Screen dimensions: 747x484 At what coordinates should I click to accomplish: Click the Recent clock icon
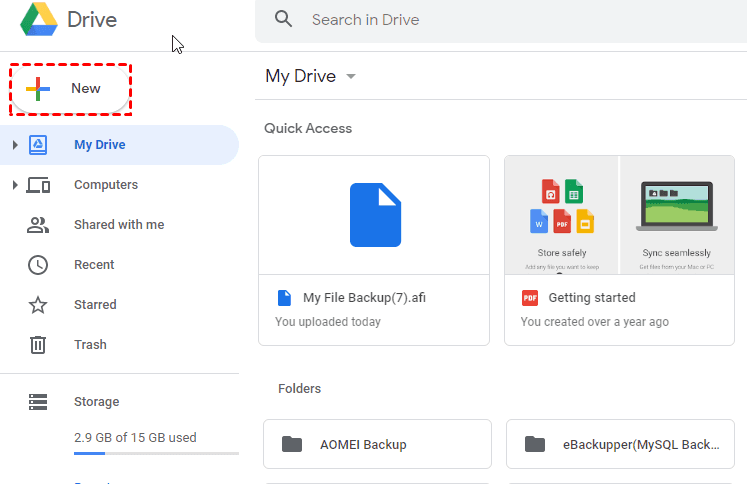point(38,265)
